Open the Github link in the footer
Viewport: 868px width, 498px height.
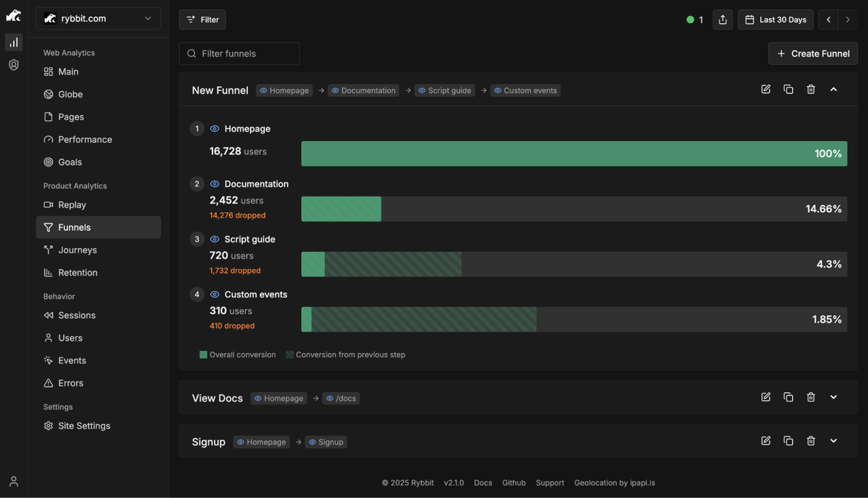click(514, 482)
